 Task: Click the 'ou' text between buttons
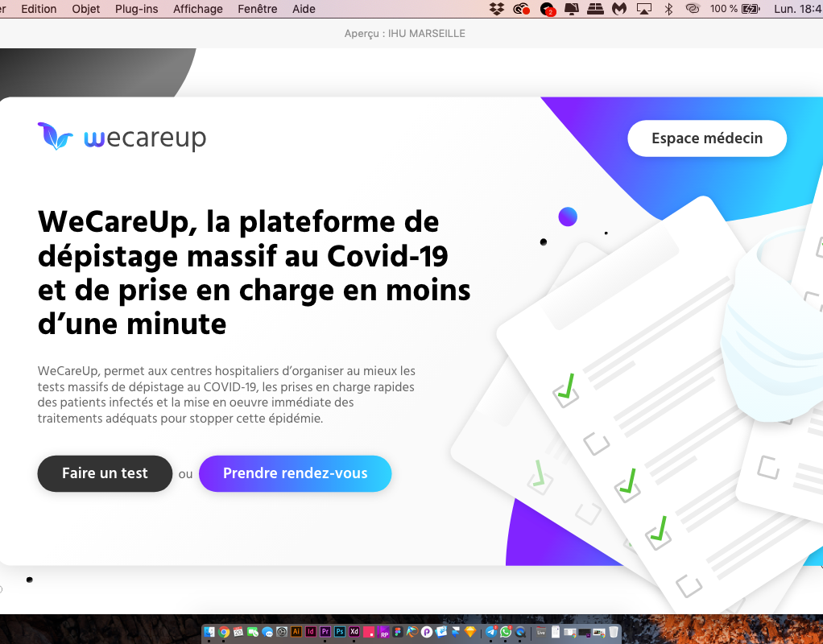coord(185,474)
